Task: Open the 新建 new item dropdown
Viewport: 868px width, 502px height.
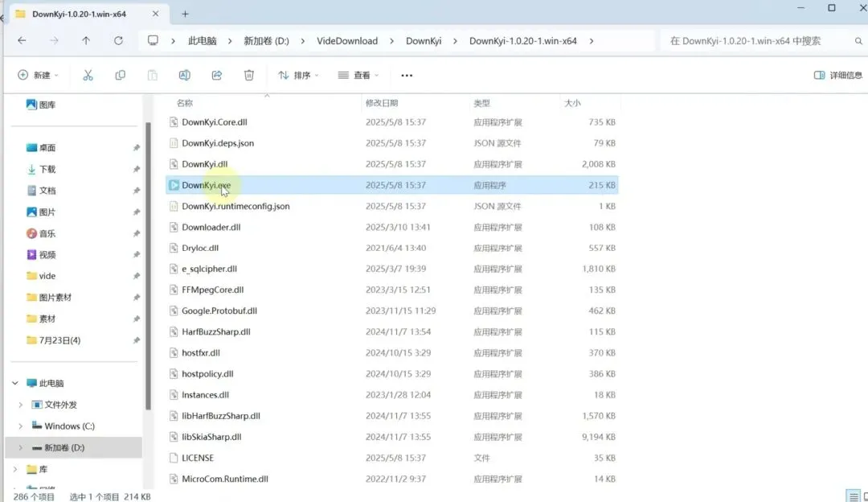Action: pos(39,76)
